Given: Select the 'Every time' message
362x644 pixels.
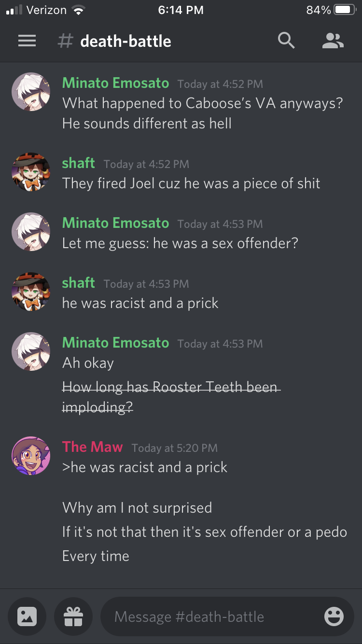Looking at the screenshot, I should tap(96, 556).
